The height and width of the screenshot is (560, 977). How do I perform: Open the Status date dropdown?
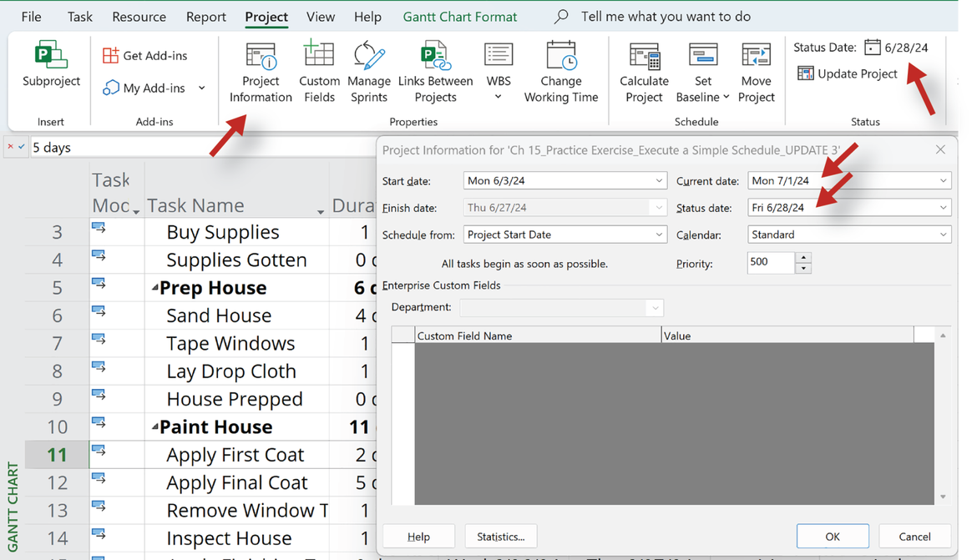pyautogui.click(x=943, y=208)
